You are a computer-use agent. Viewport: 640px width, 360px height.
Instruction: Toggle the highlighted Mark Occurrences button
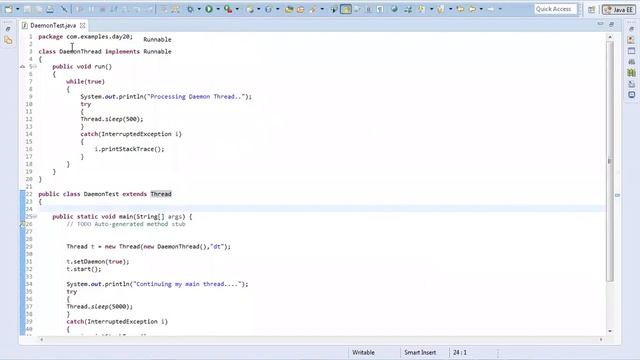pyautogui.click(x=346, y=9)
